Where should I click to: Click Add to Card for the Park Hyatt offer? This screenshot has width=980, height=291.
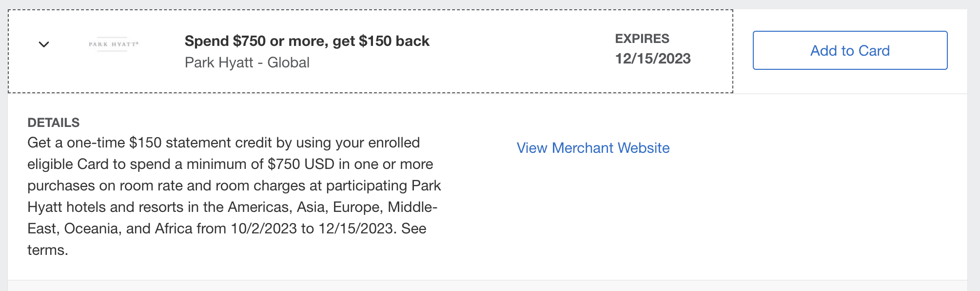[x=849, y=50]
